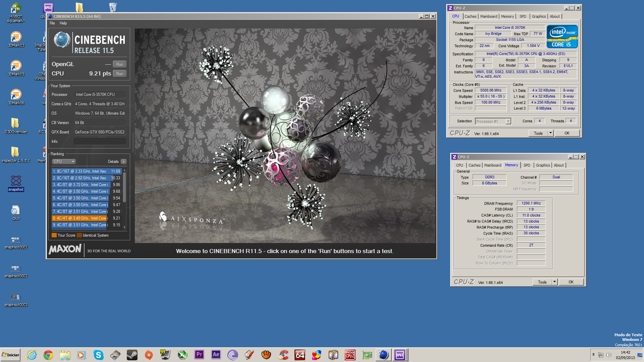Expand ranking Details arrow
This screenshot has height=362, width=644.
pos(124,162)
